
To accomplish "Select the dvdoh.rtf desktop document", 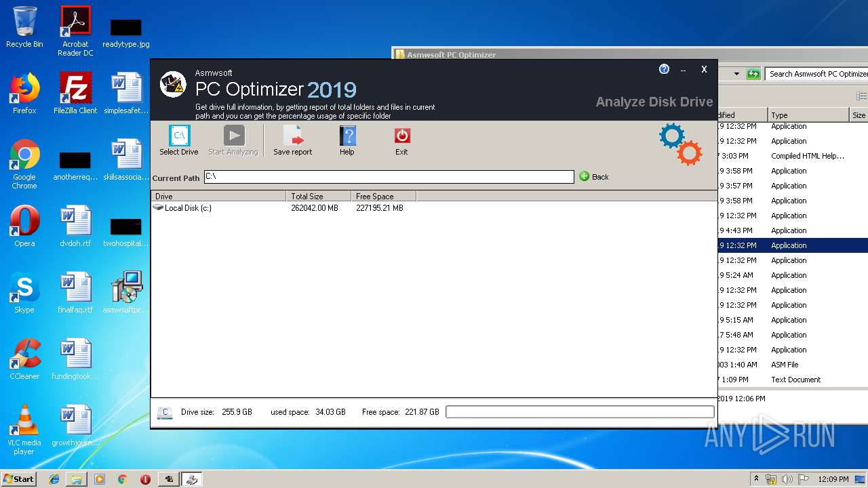I will pos(75,226).
